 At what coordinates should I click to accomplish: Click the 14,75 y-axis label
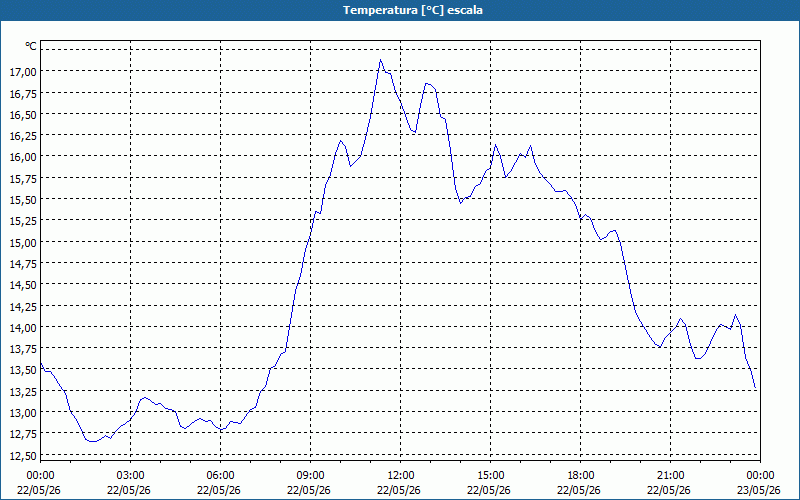coord(23,264)
